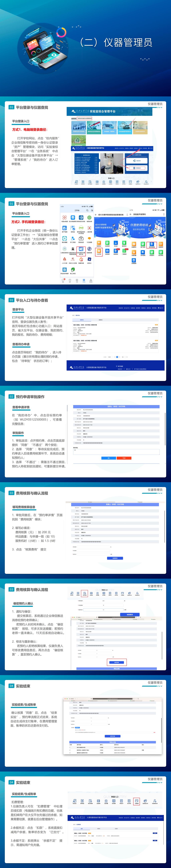Open the 教学质量常态评价系统 app icon

coord(81,229)
